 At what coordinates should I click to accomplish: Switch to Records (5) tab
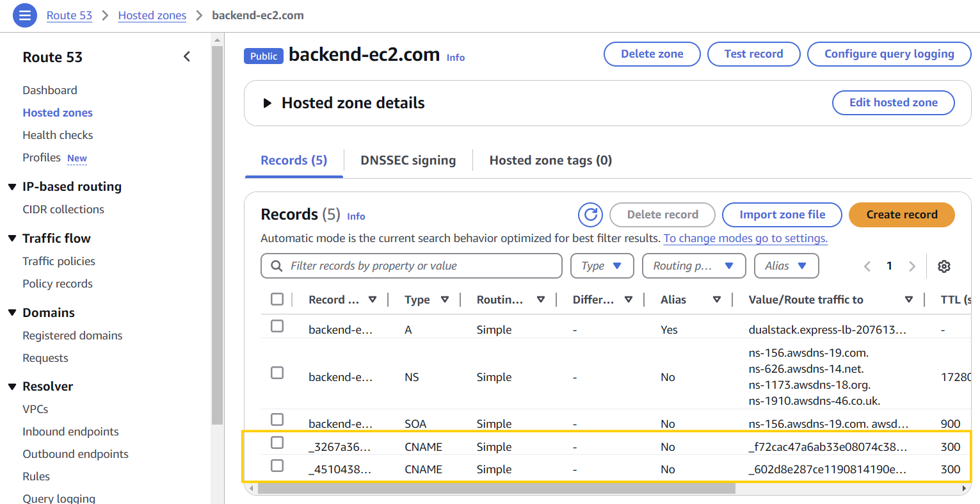click(x=294, y=160)
